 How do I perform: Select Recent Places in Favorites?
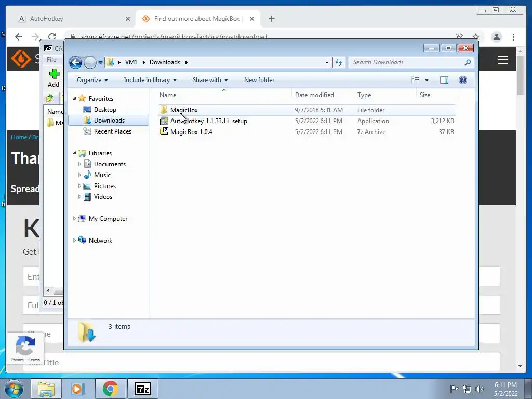pos(112,131)
